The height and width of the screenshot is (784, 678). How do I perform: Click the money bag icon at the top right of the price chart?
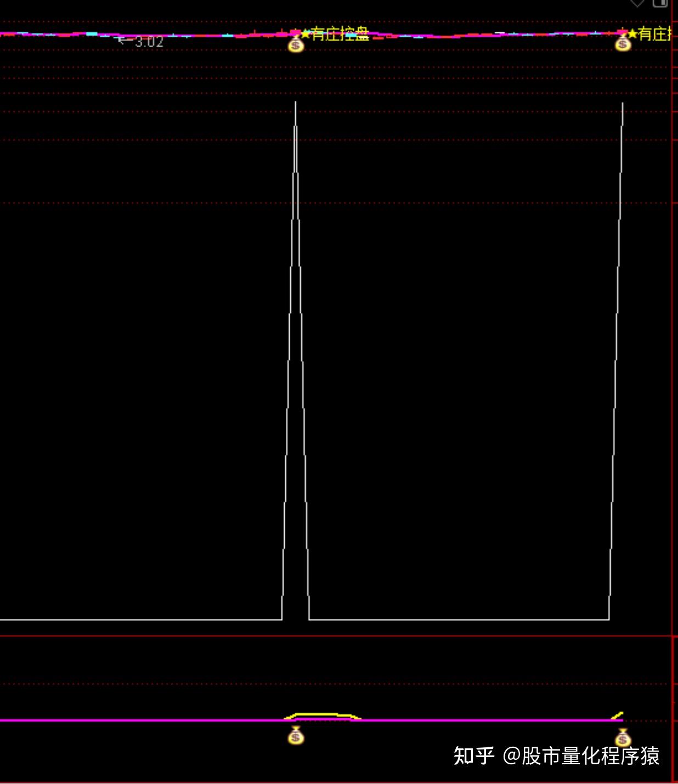[x=623, y=43]
